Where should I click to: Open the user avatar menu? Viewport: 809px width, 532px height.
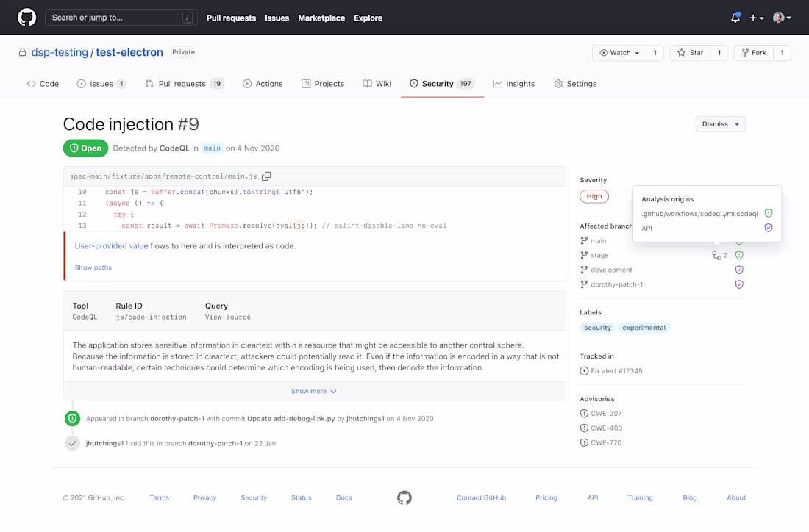(x=782, y=18)
